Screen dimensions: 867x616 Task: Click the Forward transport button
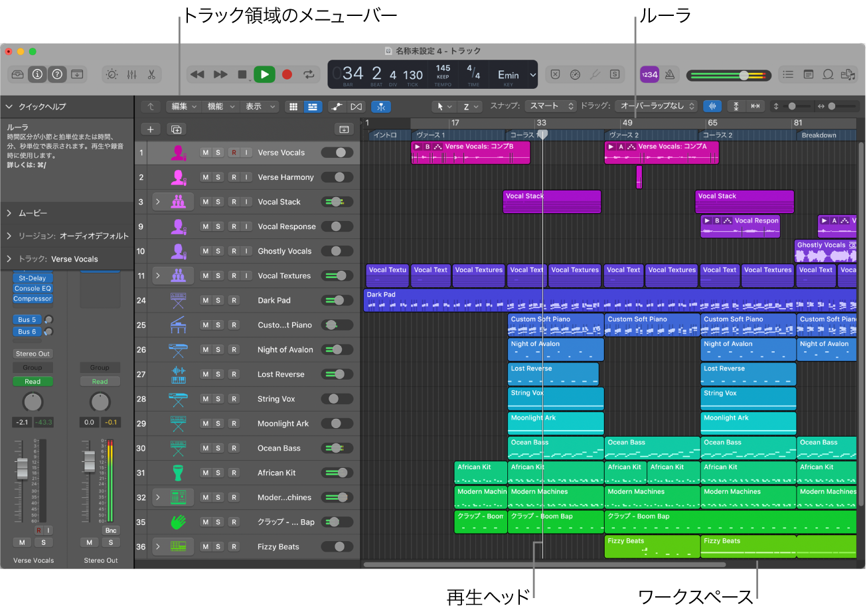coord(220,74)
